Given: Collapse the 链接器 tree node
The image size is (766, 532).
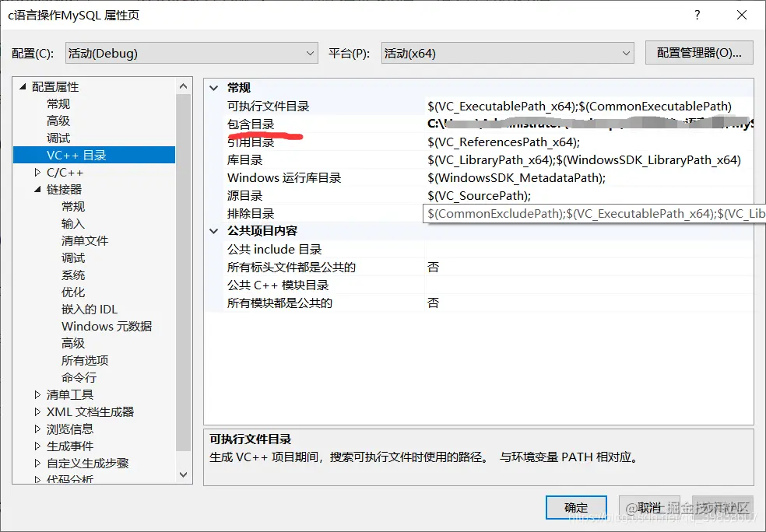Looking at the screenshot, I should 37,189.
